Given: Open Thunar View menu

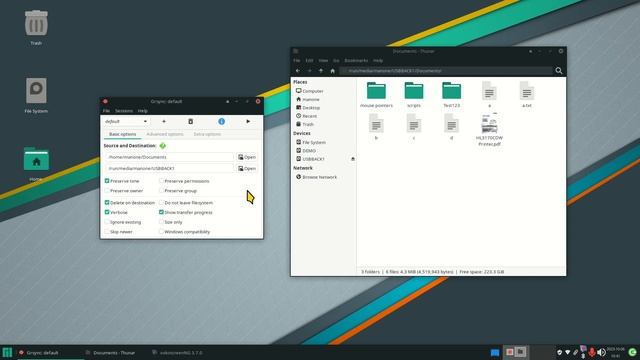Looking at the screenshot, I should (x=323, y=60).
